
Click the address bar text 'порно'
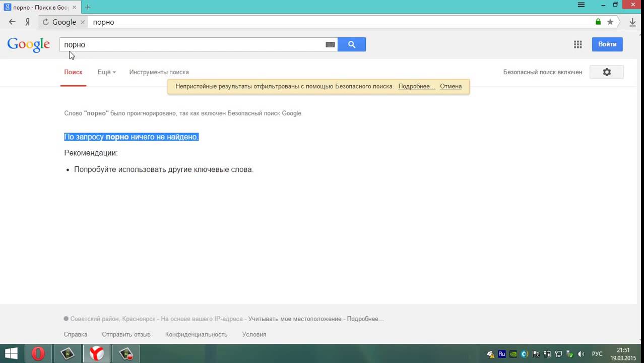[104, 22]
